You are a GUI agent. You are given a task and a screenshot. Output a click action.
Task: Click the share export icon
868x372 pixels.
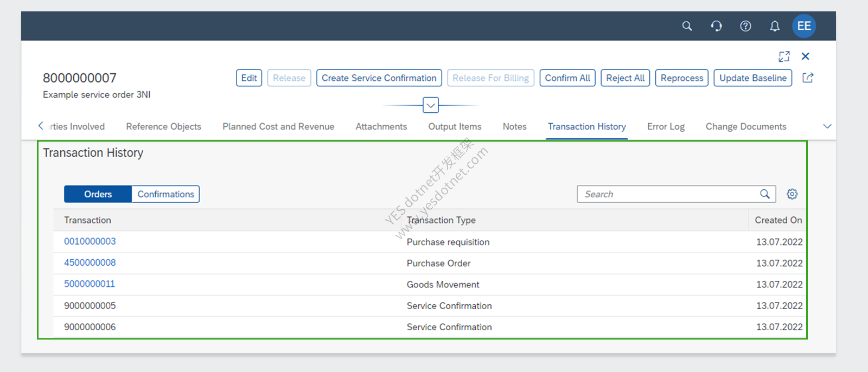(808, 78)
